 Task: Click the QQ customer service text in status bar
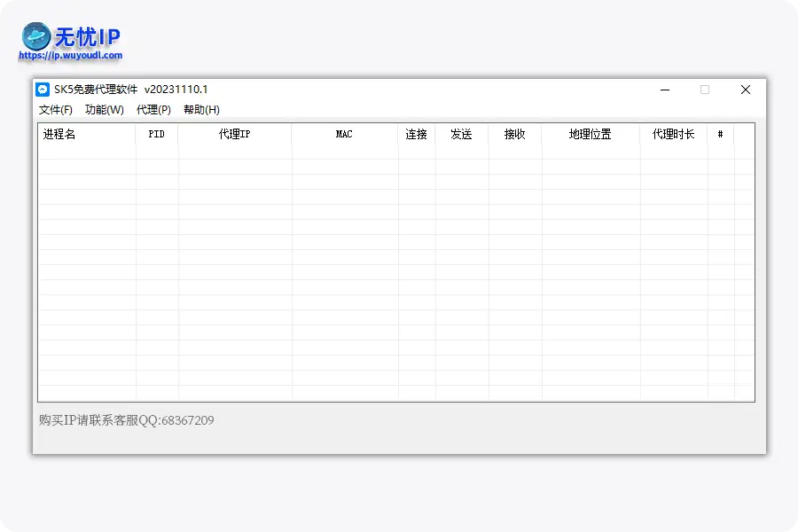(x=124, y=420)
